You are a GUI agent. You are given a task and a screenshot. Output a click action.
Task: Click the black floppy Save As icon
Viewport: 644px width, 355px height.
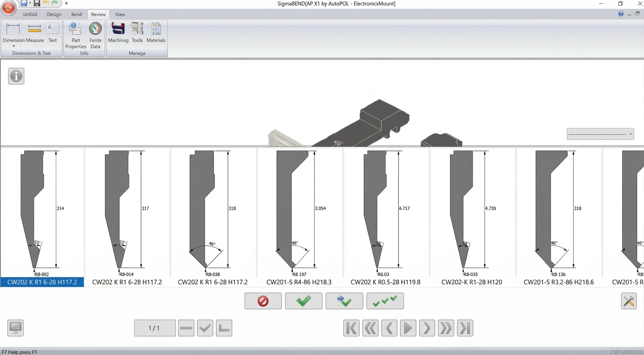pos(37,3)
